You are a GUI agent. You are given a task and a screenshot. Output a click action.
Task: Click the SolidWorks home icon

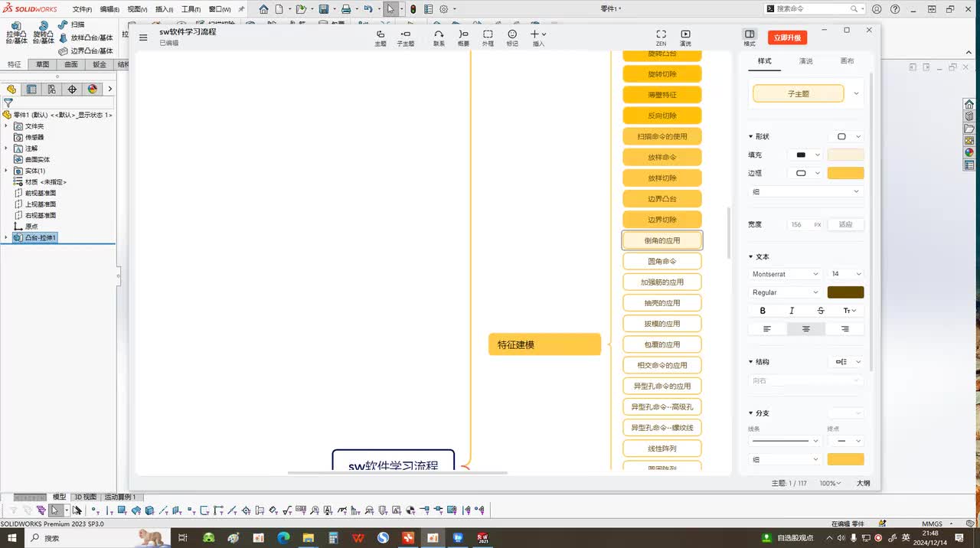click(x=263, y=9)
